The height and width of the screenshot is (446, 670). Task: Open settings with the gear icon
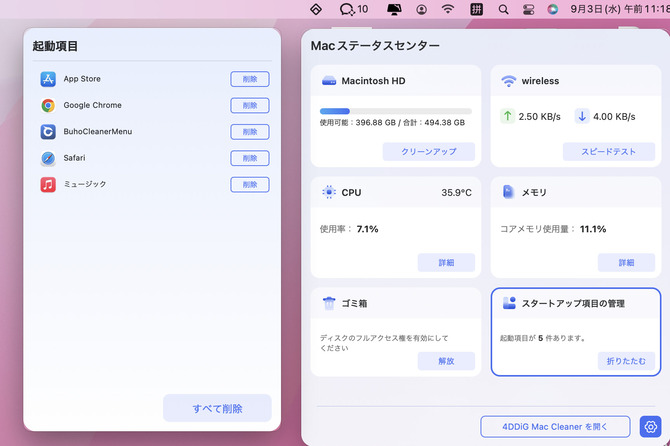tap(650, 426)
